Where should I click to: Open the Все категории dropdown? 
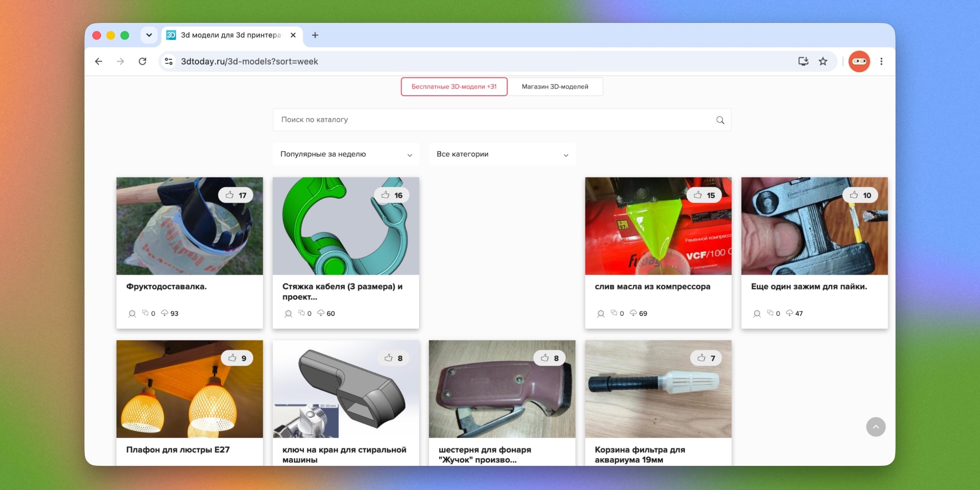tap(502, 154)
